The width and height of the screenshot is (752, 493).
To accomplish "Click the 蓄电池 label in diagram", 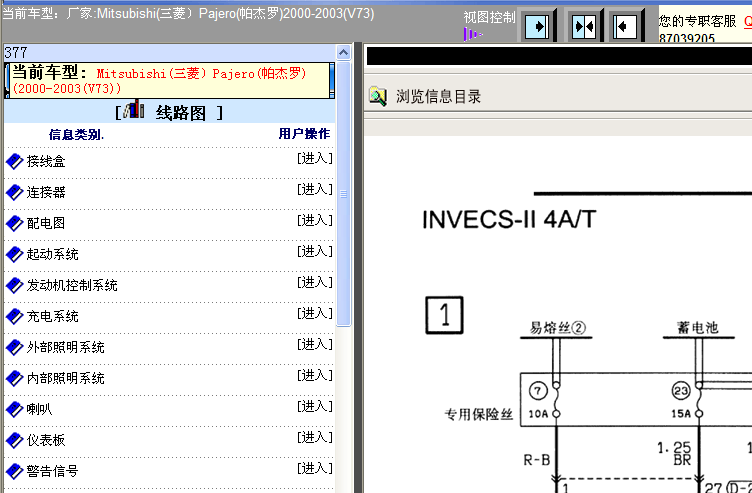I will 698,328.
